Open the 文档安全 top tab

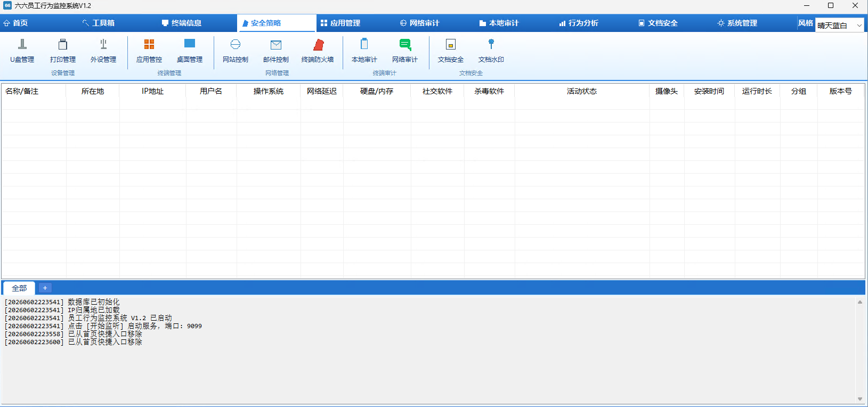pos(658,23)
